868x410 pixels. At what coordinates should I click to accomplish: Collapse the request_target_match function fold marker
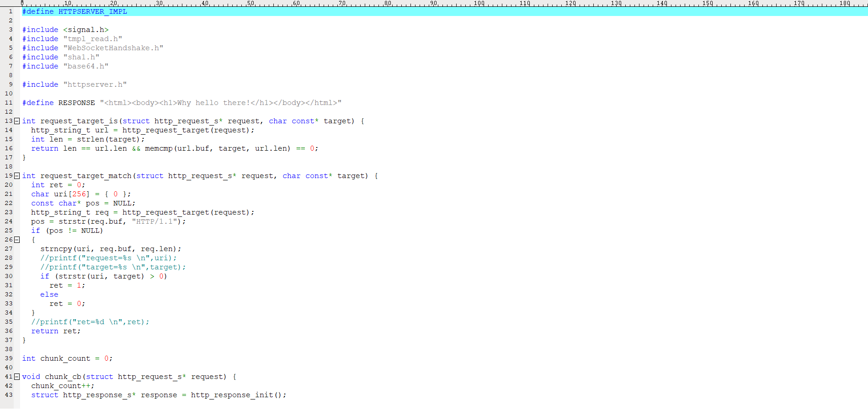pos(17,176)
